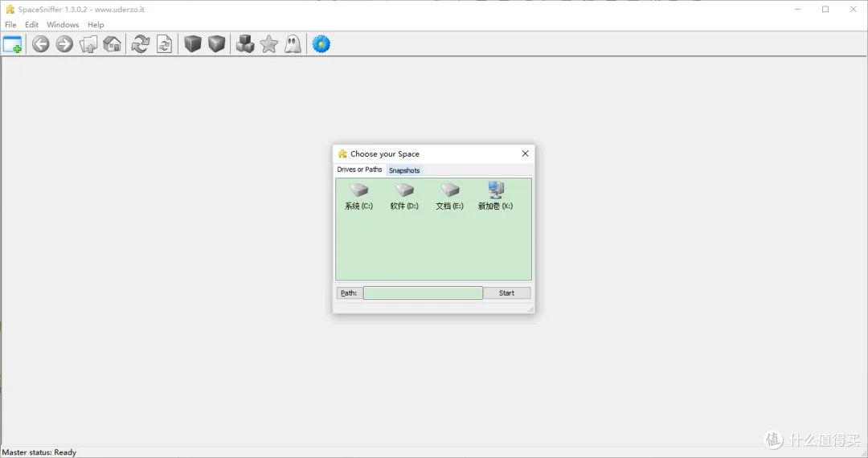Click the go home folder icon
This screenshot has width=868, height=458.
coord(113,44)
